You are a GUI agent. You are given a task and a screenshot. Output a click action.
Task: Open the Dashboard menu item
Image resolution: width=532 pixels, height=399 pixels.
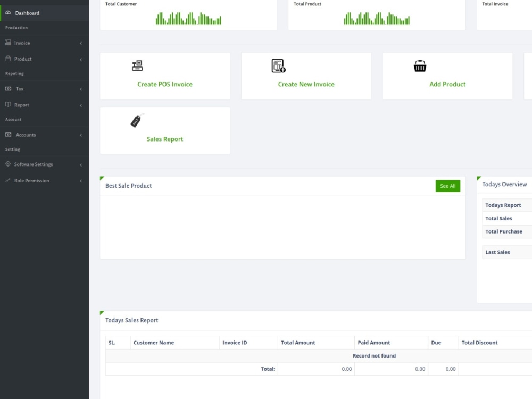45,13
